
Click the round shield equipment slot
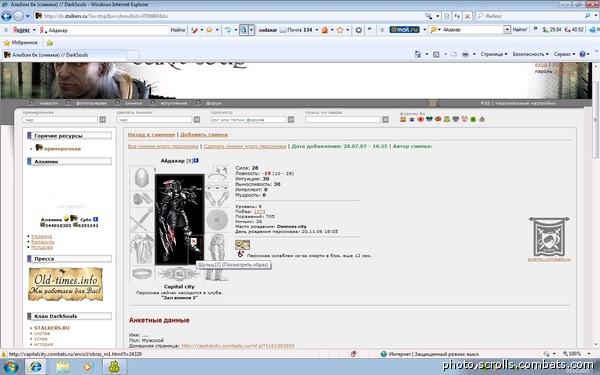[x=217, y=220]
